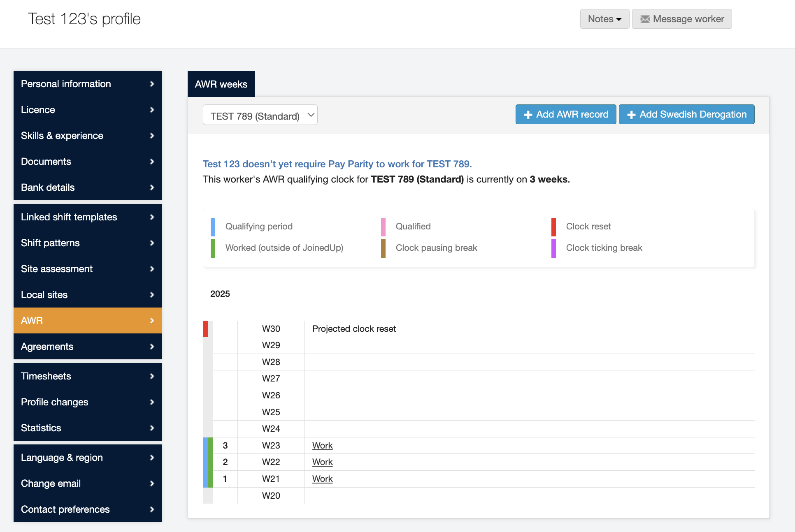
Task: Click chevron arrow beside Documents
Action: (x=152, y=162)
